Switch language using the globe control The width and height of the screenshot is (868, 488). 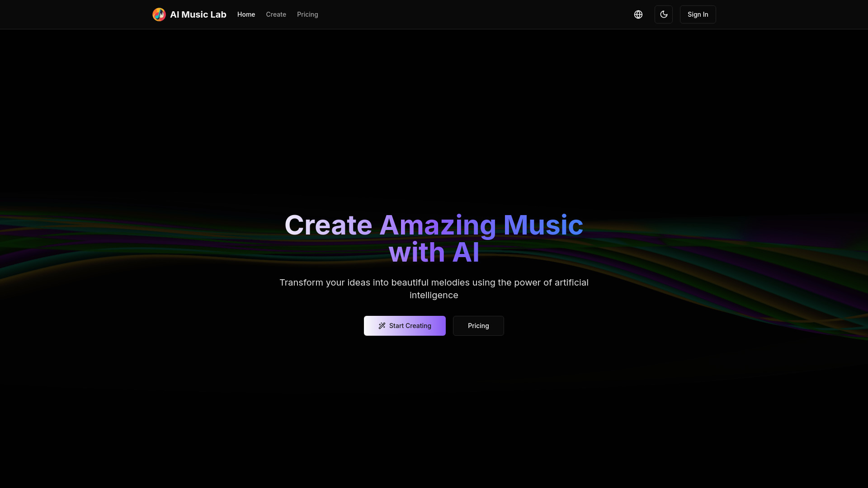pos(638,14)
